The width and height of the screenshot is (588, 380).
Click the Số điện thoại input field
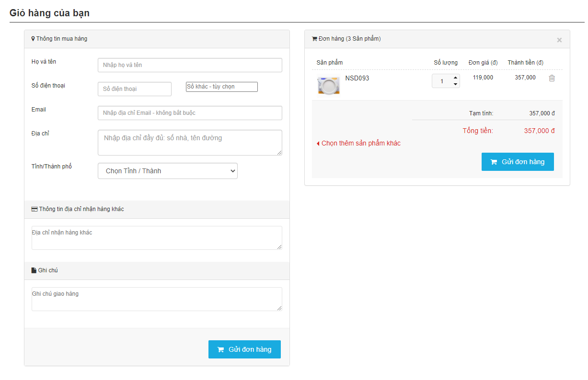click(x=134, y=89)
